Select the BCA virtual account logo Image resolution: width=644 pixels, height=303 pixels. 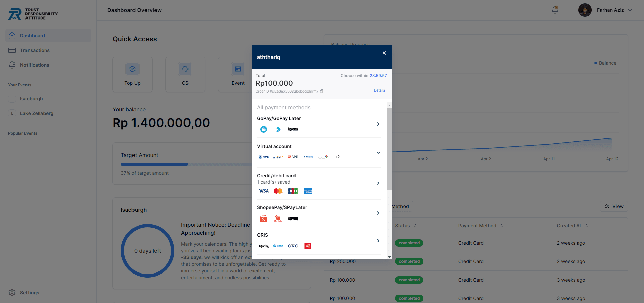pos(263,157)
